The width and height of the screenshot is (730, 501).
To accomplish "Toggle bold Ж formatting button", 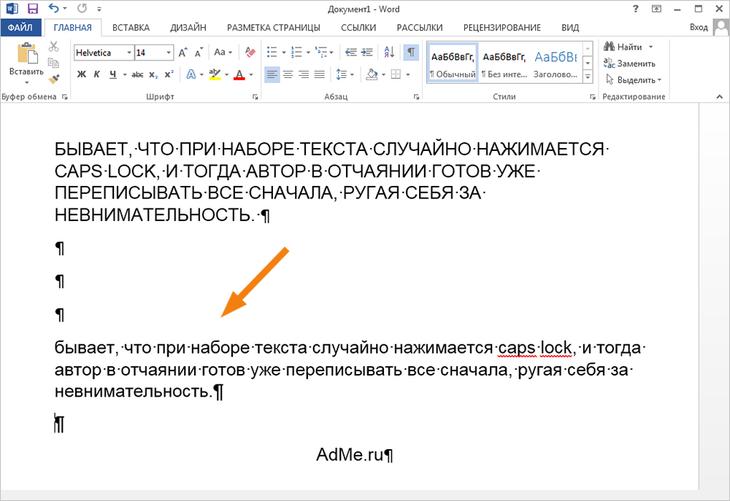I will (x=81, y=74).
